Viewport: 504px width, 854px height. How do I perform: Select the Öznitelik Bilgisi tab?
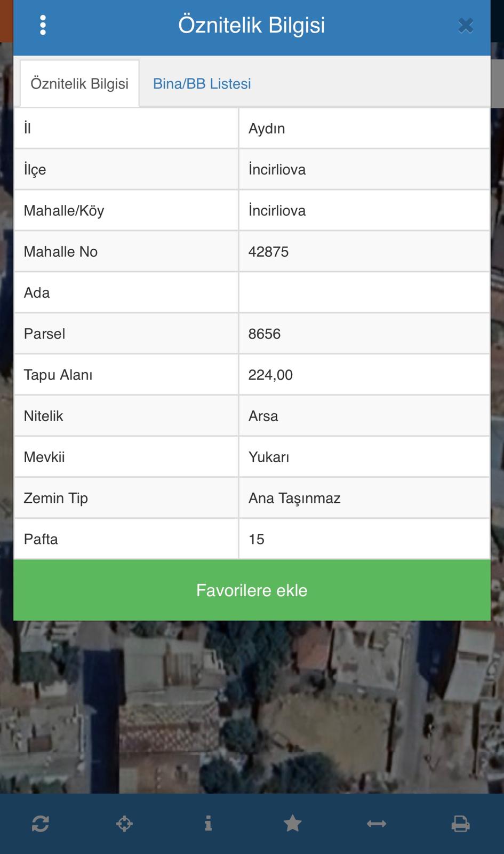pos(79,84)
